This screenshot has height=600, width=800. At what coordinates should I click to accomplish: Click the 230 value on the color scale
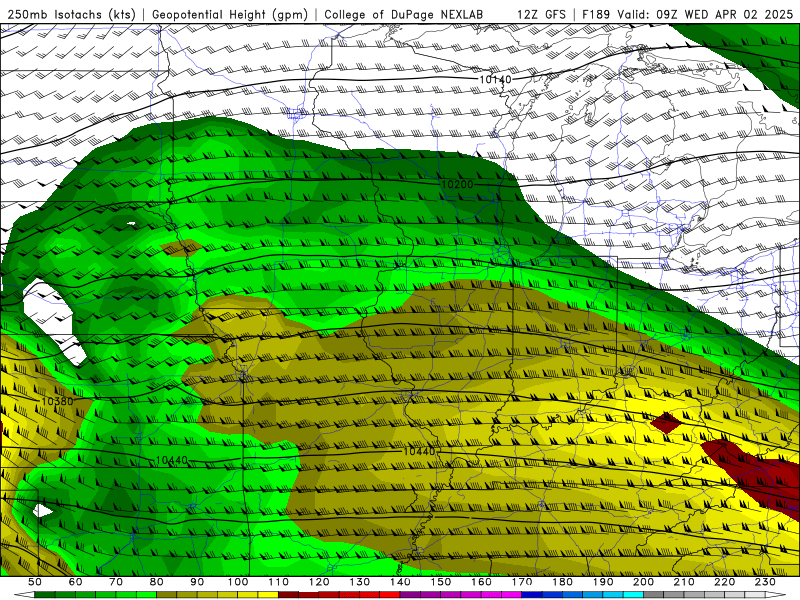click(x=765, y=582)
